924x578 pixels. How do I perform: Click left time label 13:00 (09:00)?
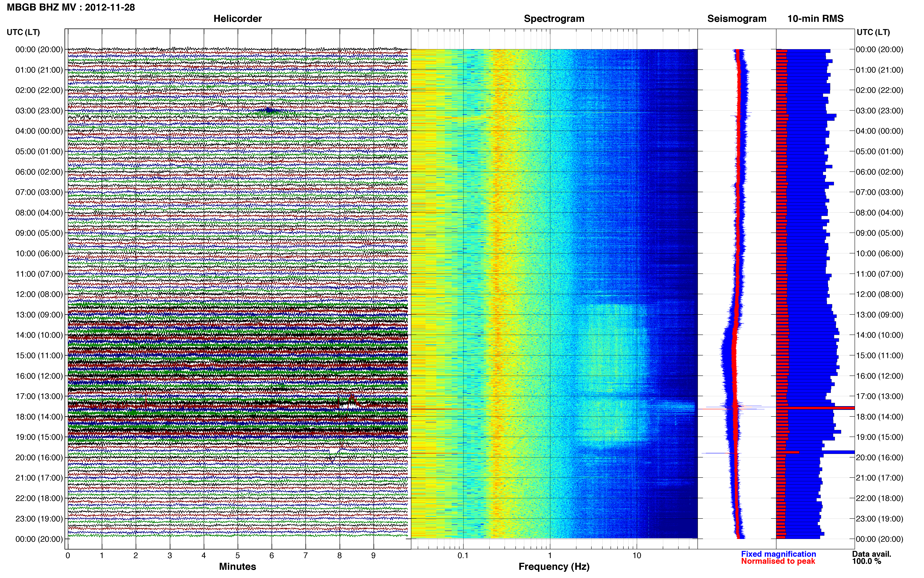(39, 315)
